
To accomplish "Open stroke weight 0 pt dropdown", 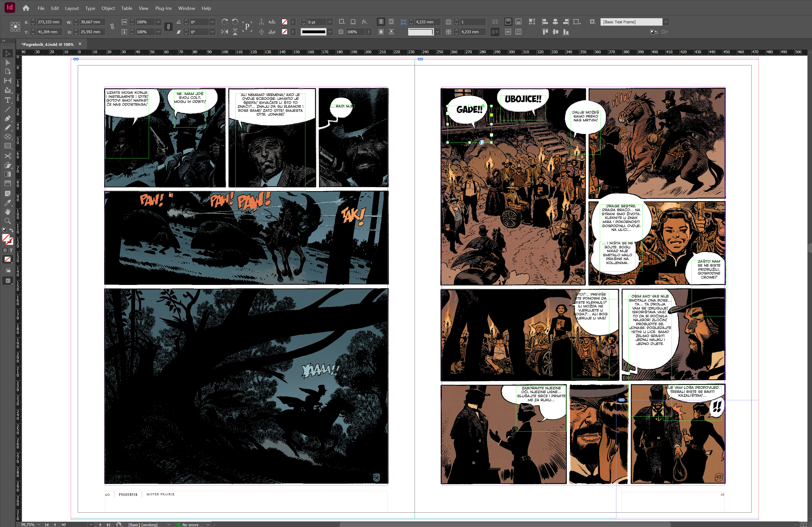I will click(x=330, y=22).
